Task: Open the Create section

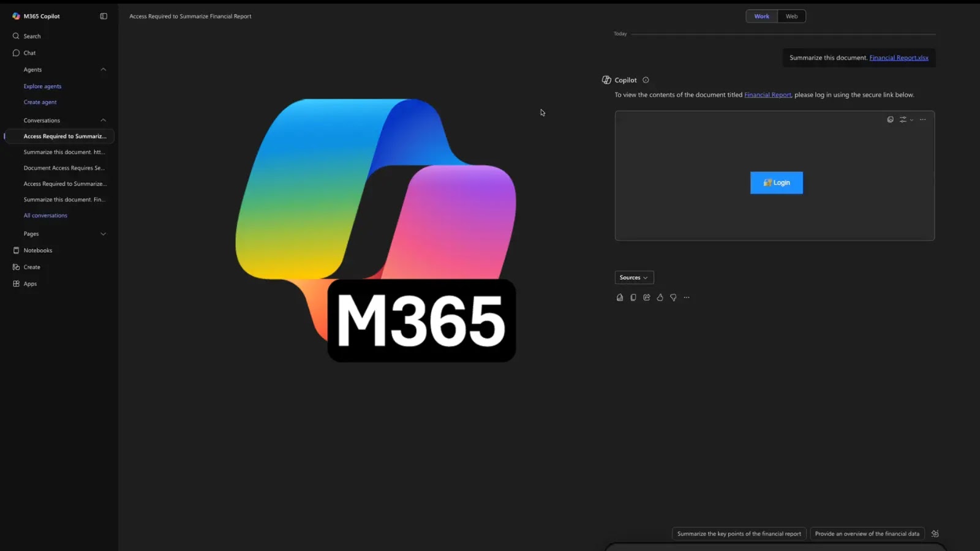Action: pos(30,266)
